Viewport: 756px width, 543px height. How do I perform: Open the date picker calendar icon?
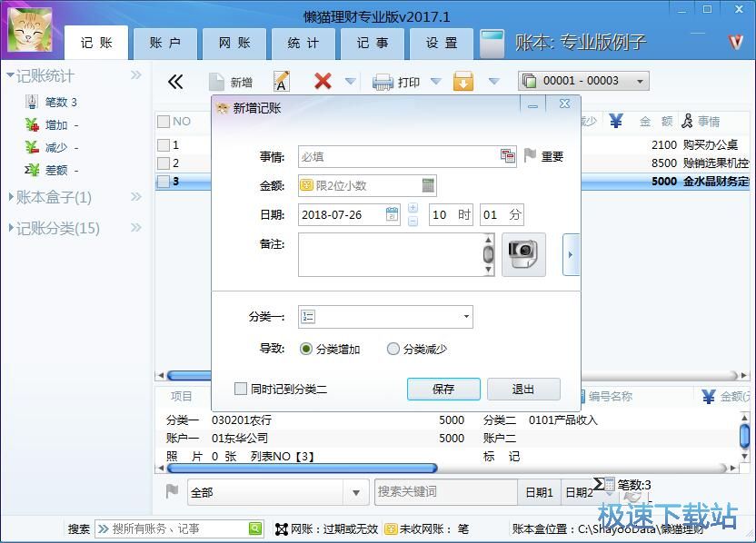[x=393, y=214]
